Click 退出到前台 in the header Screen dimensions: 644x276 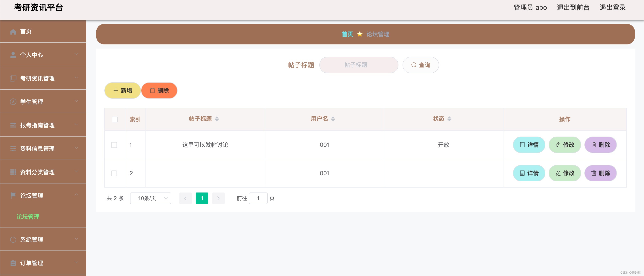573,8
